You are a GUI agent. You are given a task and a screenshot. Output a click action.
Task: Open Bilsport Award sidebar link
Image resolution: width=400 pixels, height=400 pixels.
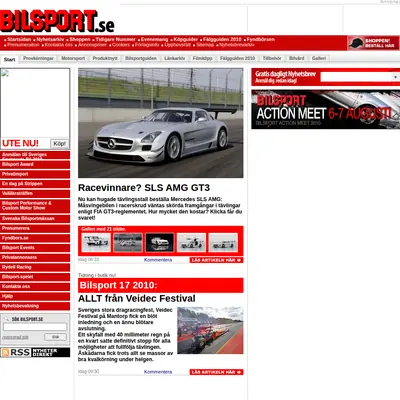point(35,164)
